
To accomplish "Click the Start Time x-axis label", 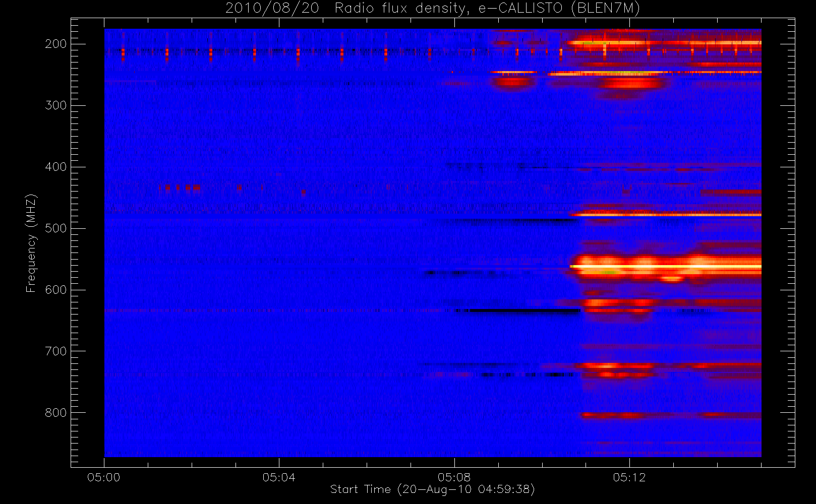I will click(432, 489).
